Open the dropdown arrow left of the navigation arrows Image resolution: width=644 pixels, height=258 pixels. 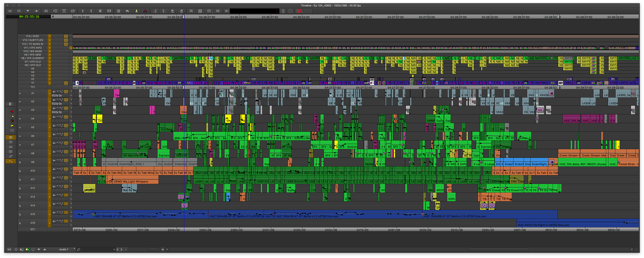pos(114,249)
